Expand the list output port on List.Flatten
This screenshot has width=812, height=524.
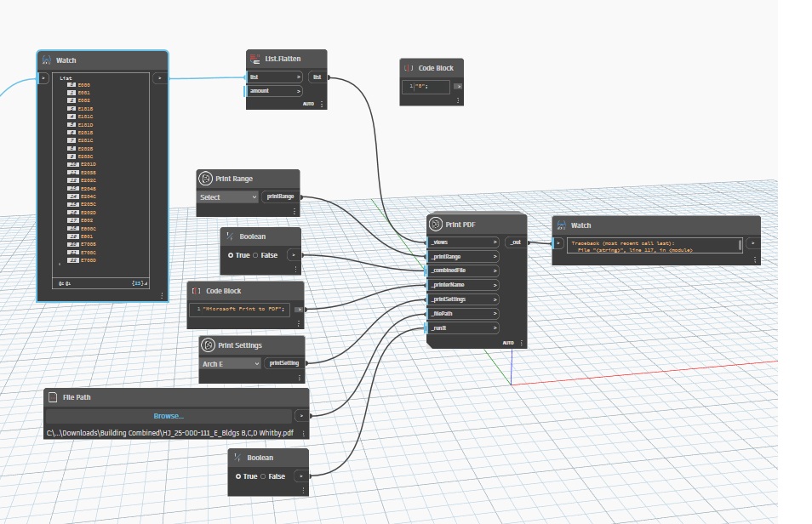pos(316,77)
